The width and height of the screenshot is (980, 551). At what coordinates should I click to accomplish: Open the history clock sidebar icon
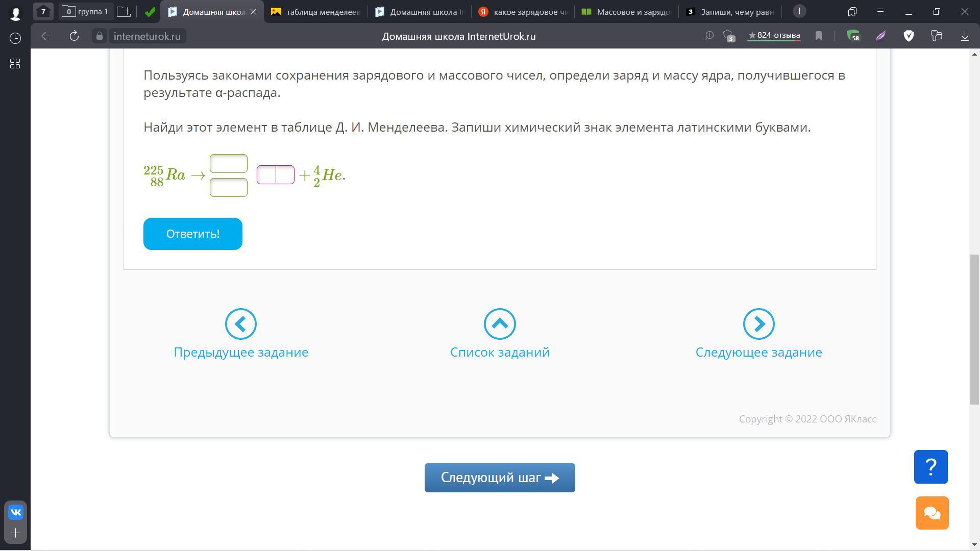pos(15,38)
